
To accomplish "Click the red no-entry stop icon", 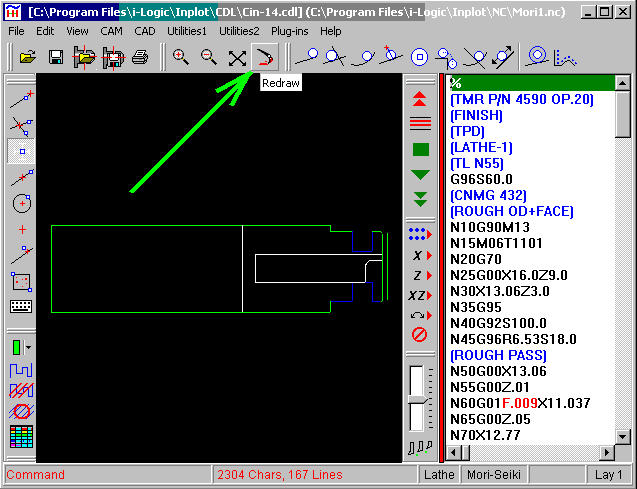I will pyautogui.click(x=420, y=335).
